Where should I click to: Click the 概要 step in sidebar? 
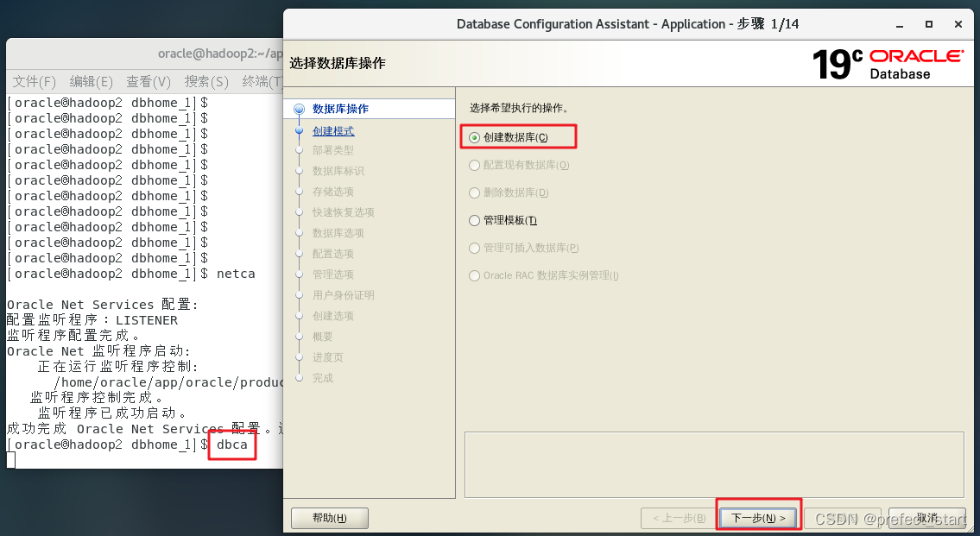click(x=323, y=337)
